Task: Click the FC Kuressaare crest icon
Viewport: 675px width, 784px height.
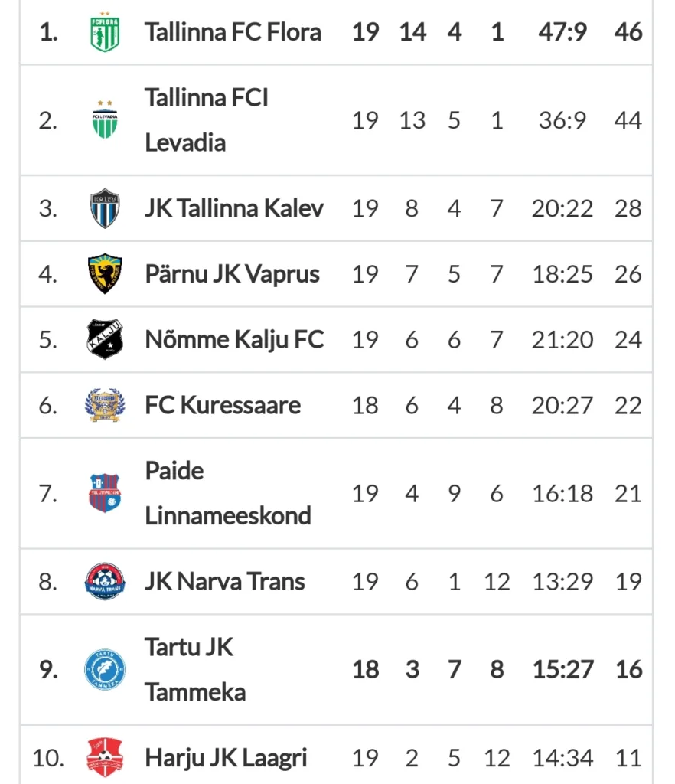Action: (105, 405)
